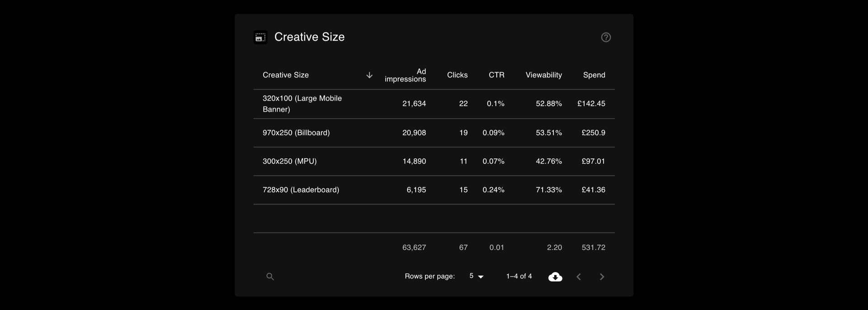This screenshot has width=868, height=310.
Task: Sort by Clicks column header
Action: click(457, 75)
